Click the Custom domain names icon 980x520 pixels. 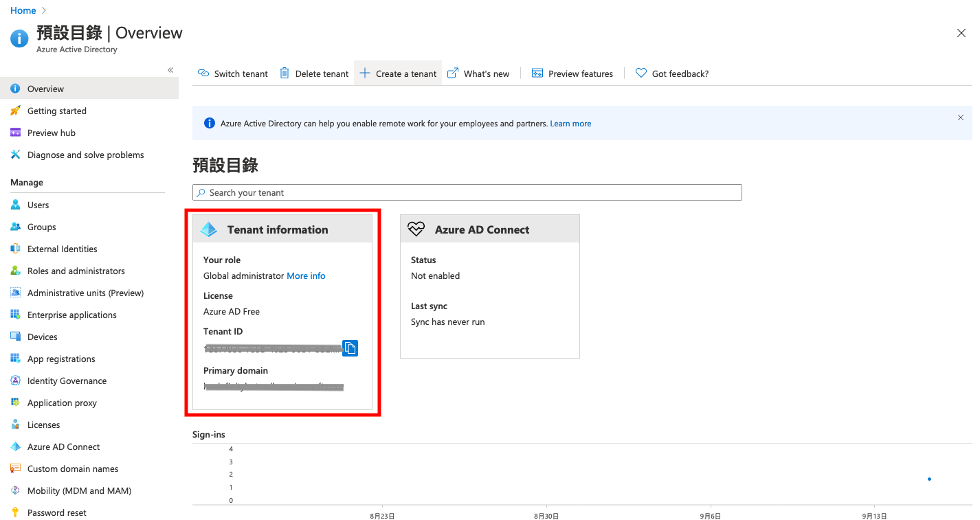(x=15, y=468)
